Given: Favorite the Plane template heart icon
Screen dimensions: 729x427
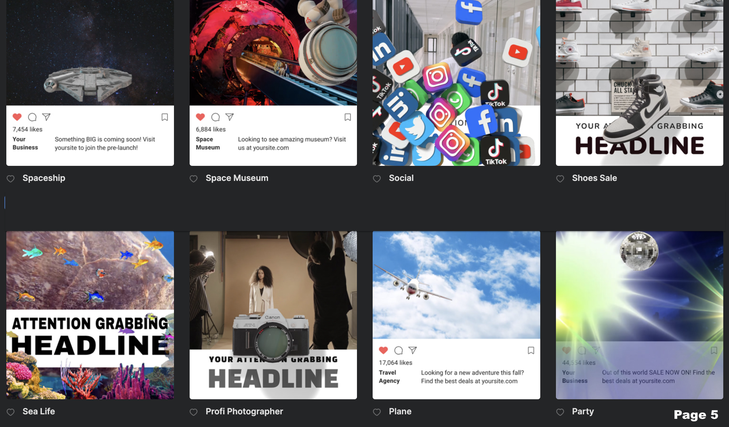Looking at the screenshot, I should [377, 412].
